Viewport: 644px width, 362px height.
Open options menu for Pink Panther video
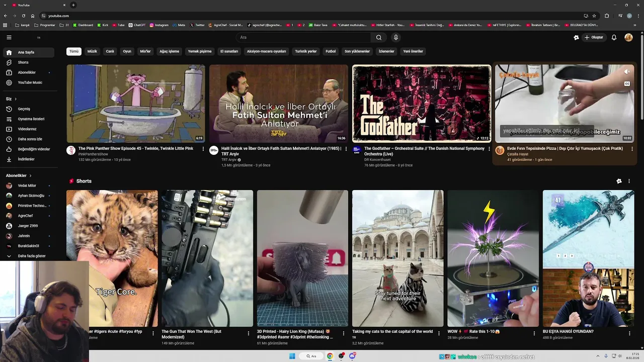click(203, 149)
